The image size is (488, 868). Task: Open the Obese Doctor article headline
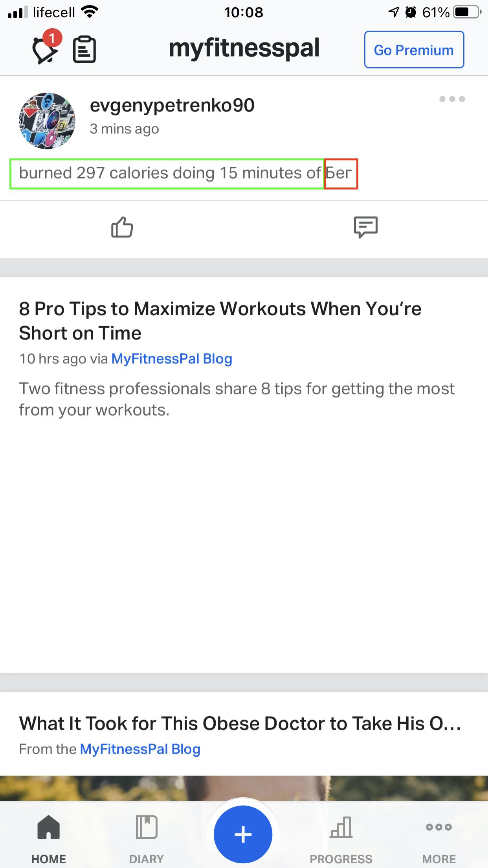(x=240, y=723)
